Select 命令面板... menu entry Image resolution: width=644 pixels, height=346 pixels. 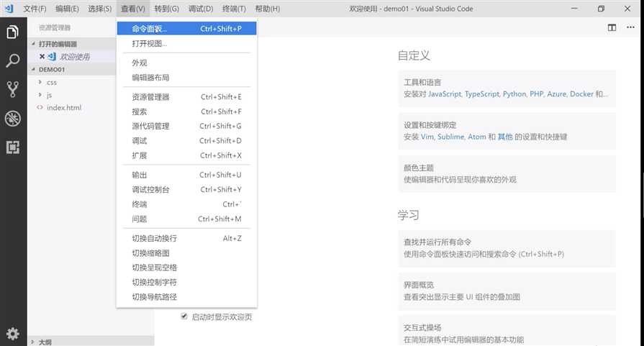pos(187,28)
